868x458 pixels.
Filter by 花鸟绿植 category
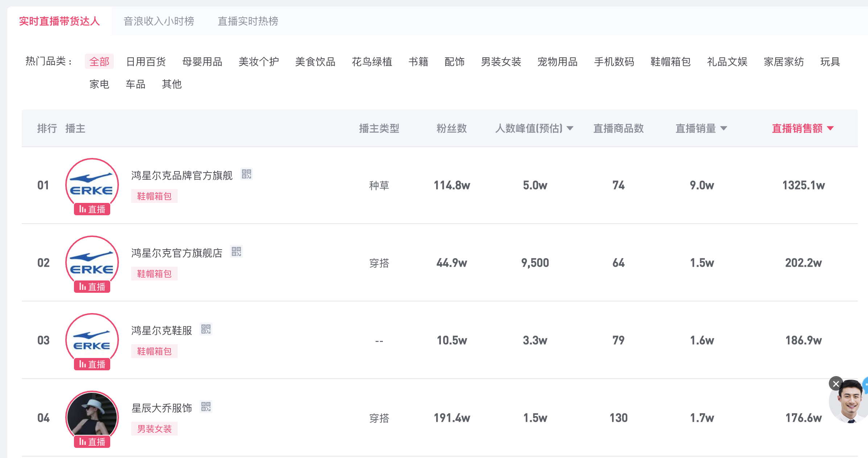(x=372, y=62)
